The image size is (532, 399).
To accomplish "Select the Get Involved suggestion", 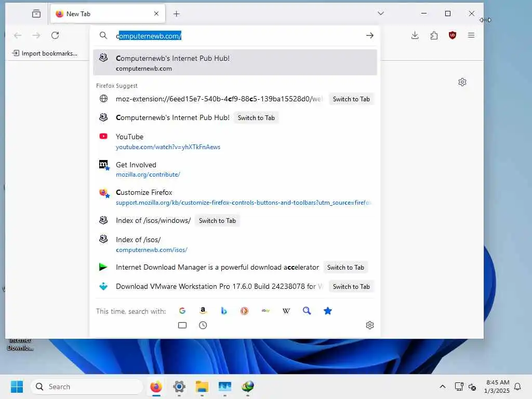I will tap(235, 169).
